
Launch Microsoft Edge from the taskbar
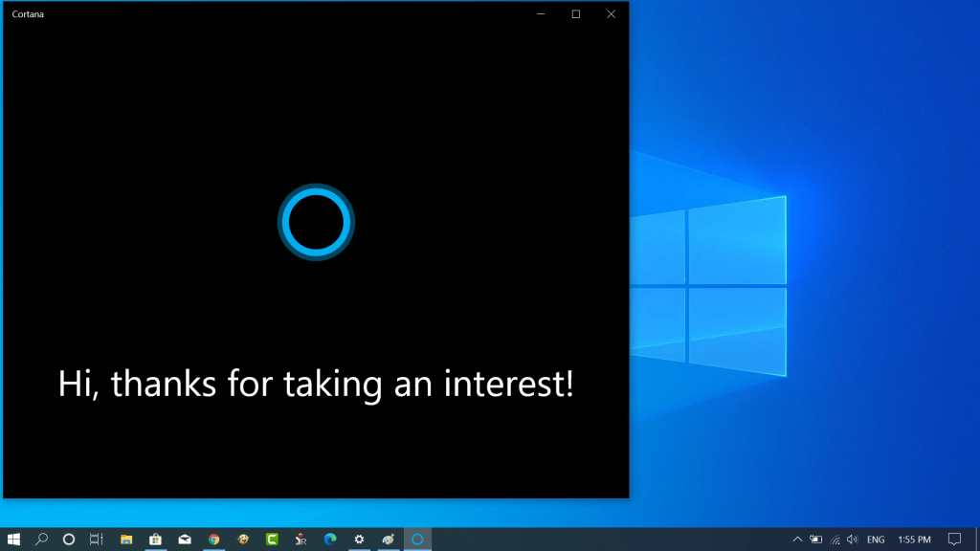(330, 540)
